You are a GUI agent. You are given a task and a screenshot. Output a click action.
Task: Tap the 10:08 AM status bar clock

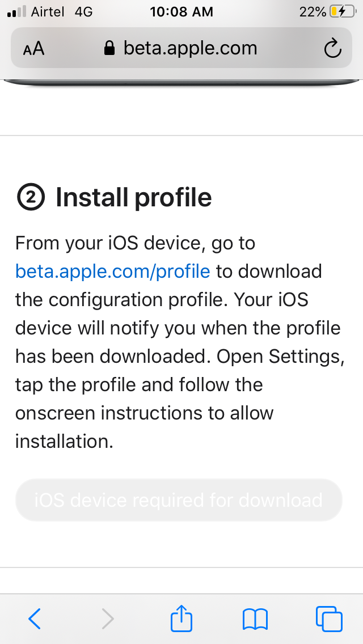[x=181, y=11]
